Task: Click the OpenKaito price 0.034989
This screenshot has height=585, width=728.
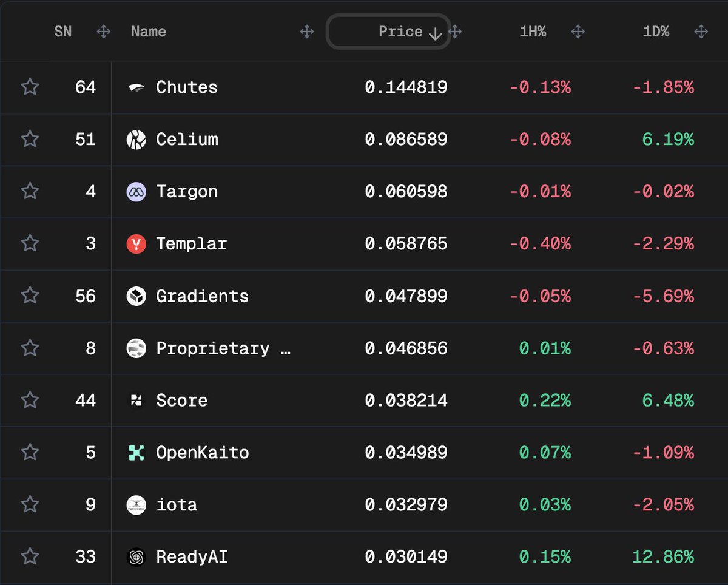Action: coord(406,453)
